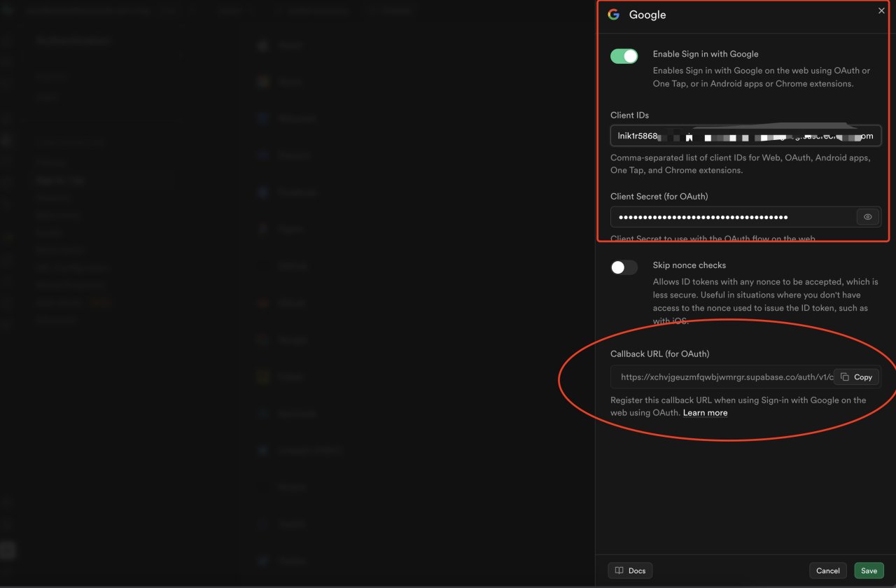Open the Learn more link

(705, 413)
